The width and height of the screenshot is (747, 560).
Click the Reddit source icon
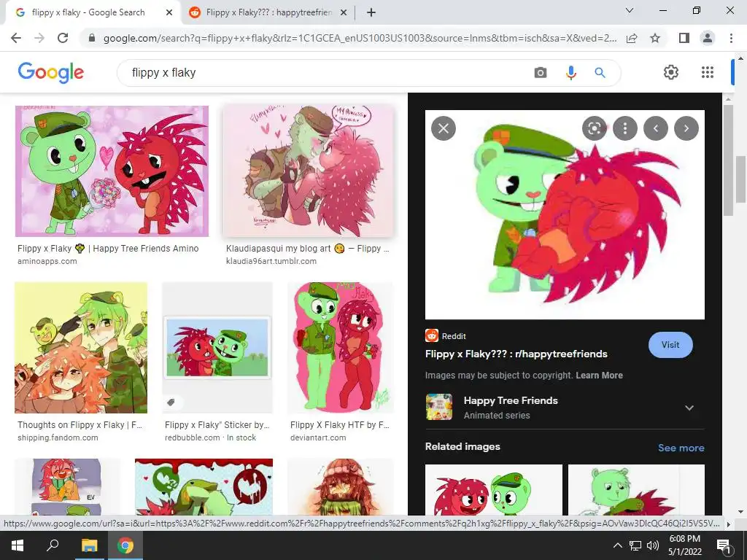click(x=432, y=335)
